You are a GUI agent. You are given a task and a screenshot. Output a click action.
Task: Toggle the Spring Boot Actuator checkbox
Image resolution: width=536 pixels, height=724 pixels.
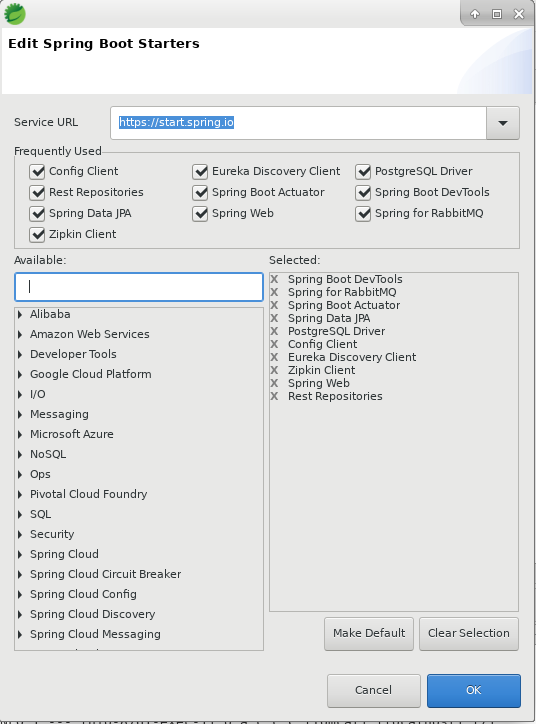pos(200,193)
